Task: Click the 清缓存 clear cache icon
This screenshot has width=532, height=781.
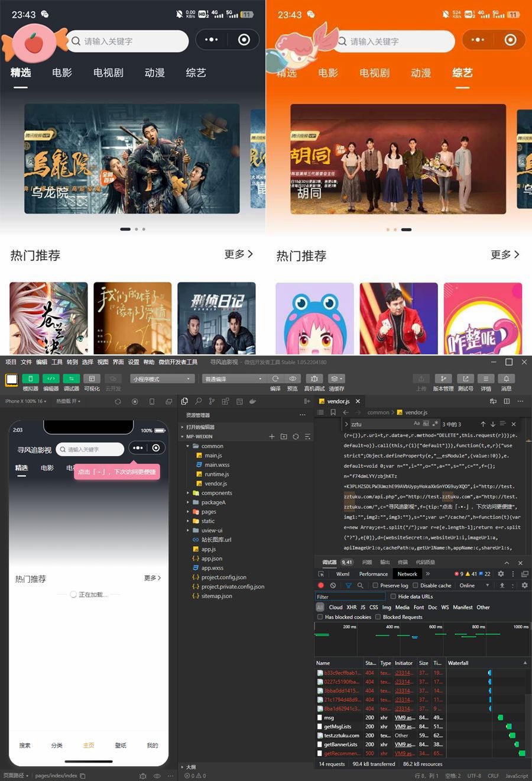Action: point(335,379)
